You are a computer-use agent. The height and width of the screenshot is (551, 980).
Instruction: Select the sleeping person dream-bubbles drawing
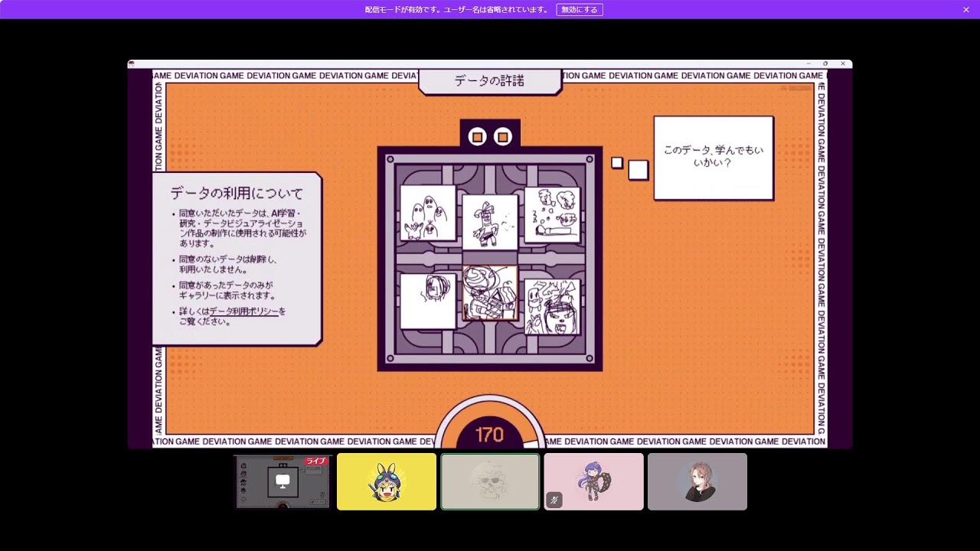pos(552,214)
